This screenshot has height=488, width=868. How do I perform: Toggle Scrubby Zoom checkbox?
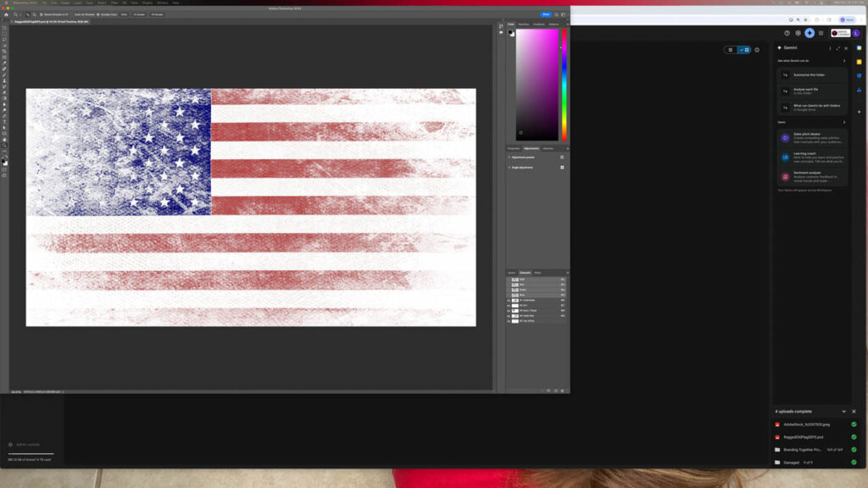[98, 14]
